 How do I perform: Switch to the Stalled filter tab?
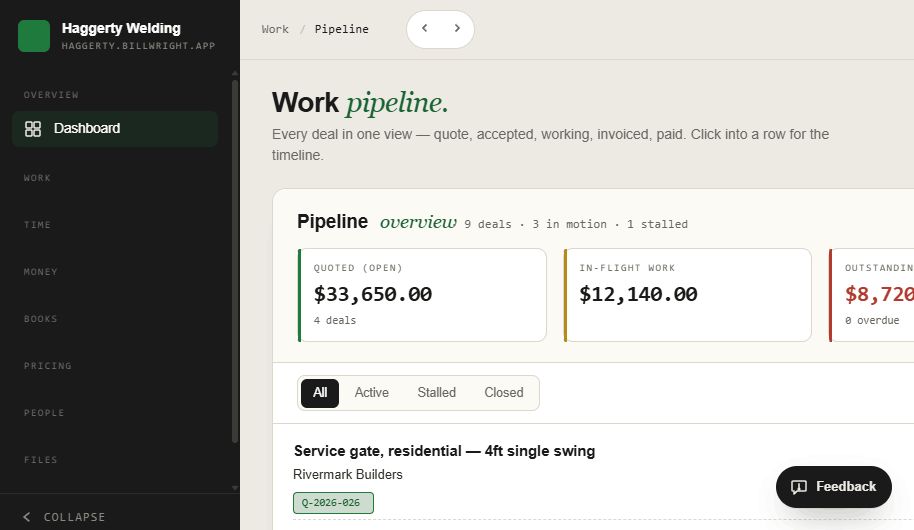437,392
